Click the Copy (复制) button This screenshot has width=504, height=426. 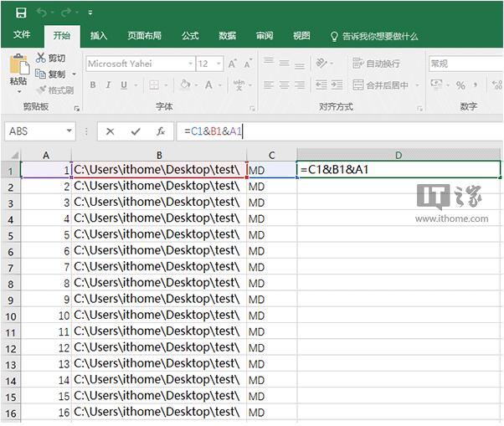(x=50, y=74)
